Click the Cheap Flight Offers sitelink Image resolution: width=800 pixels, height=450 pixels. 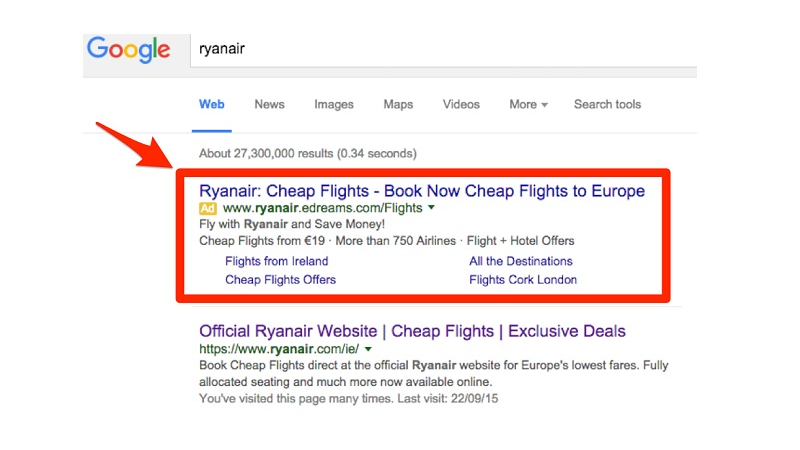tap(280, 280)
